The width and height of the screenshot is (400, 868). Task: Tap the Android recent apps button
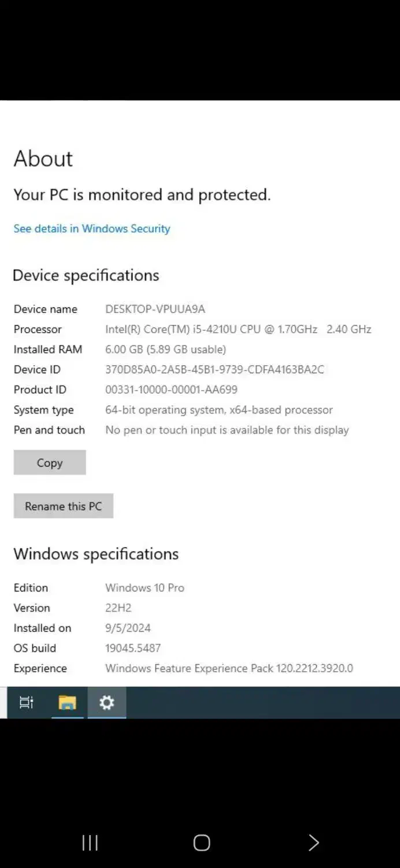[x=90, y=843]
